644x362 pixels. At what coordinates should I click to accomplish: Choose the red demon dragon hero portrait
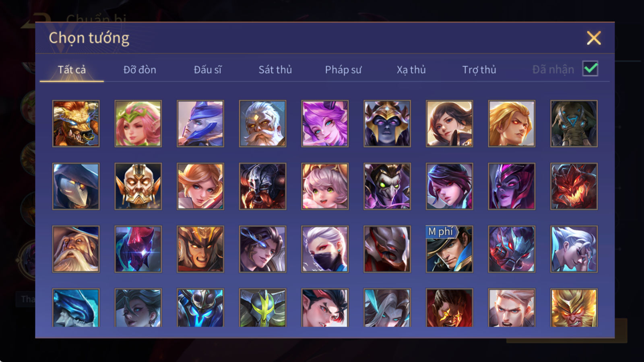574,186
